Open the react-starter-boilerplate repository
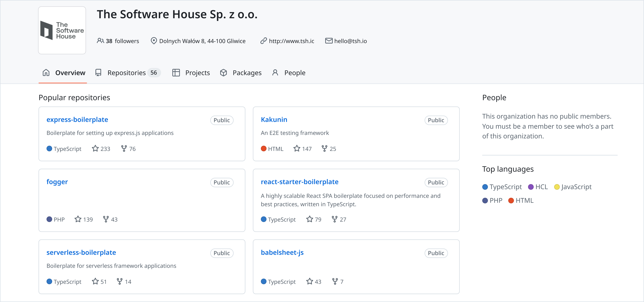Viewport: 644px width, 302px height. tap(300, 182)
